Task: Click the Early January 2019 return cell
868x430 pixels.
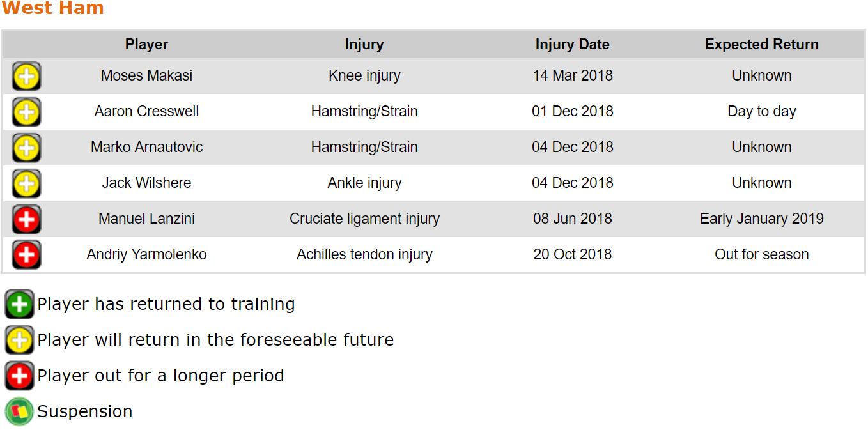Action: tap(761, 219)
